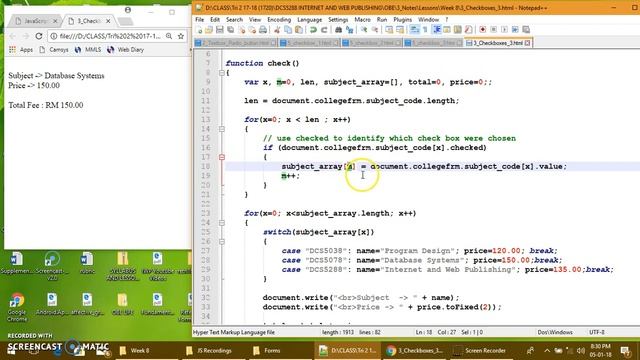The width and height of the screenshot is (640, 360).
Task: Open the Camsys bookmark in Chrome
Action: point(54,50)
